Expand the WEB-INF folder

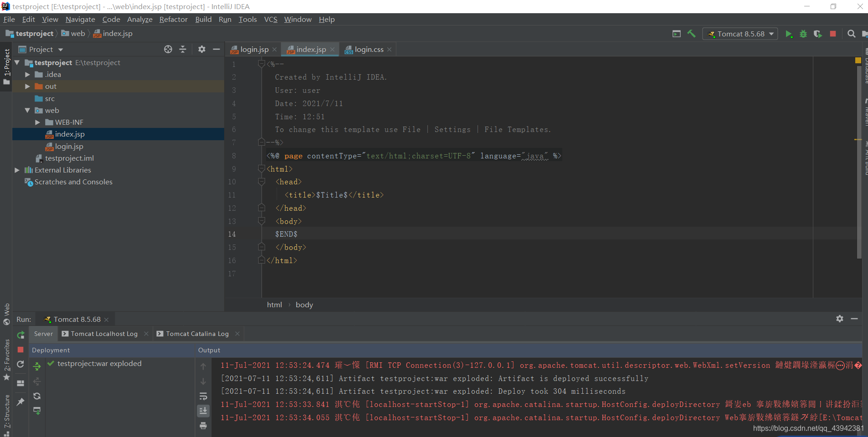(x=37, y=122)
